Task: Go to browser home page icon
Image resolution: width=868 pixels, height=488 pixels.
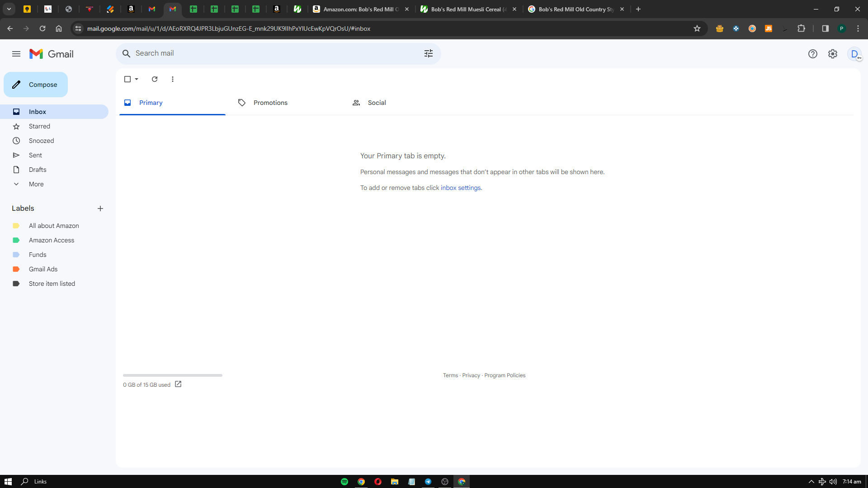Action: click(x=59, y=28)
